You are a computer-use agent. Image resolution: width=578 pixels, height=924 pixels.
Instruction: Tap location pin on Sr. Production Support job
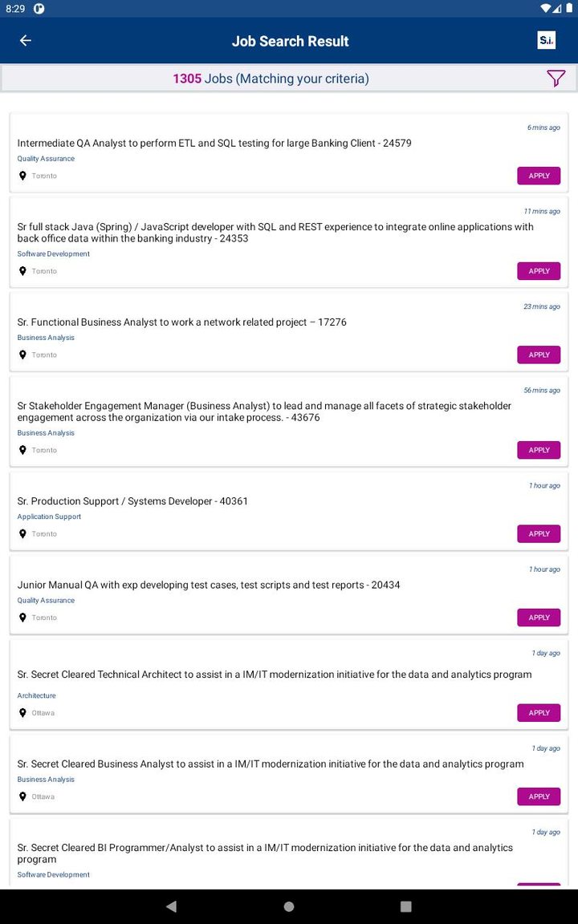pos(22,533)
